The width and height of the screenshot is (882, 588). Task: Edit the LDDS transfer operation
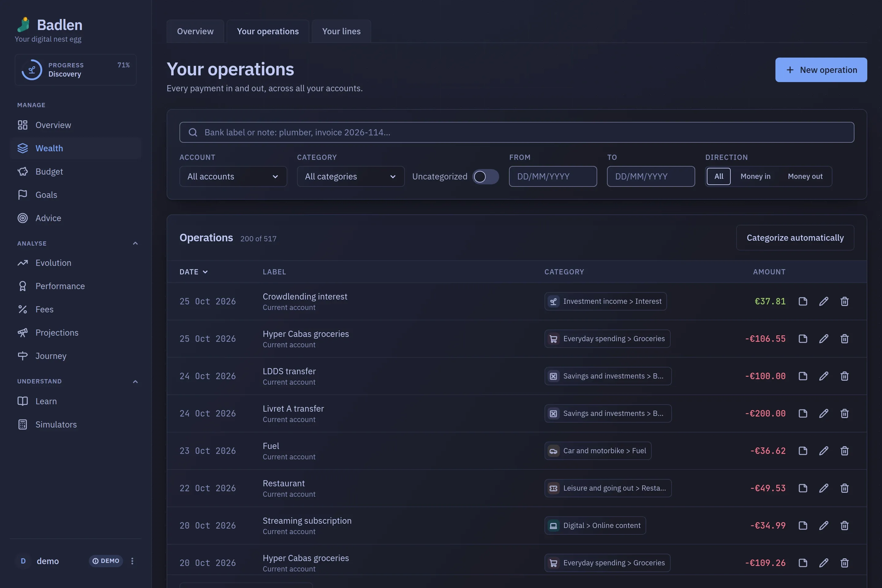pyautogui.click(x=824, y=376)
